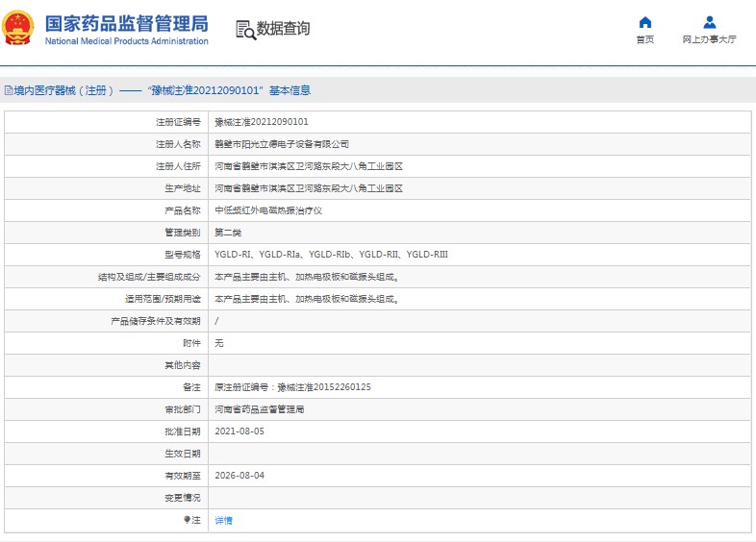Select registration number 豫械注准20212090101 cell

(262, 122)
